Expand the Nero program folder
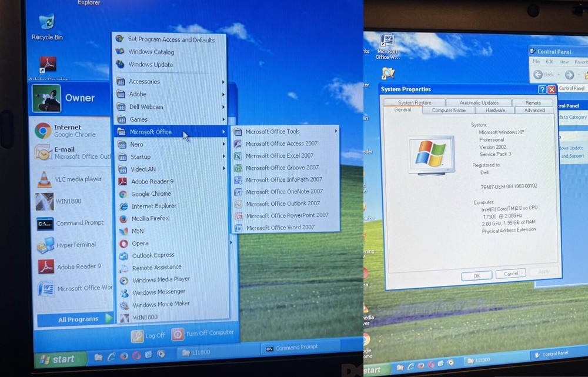 click(171, 145)
